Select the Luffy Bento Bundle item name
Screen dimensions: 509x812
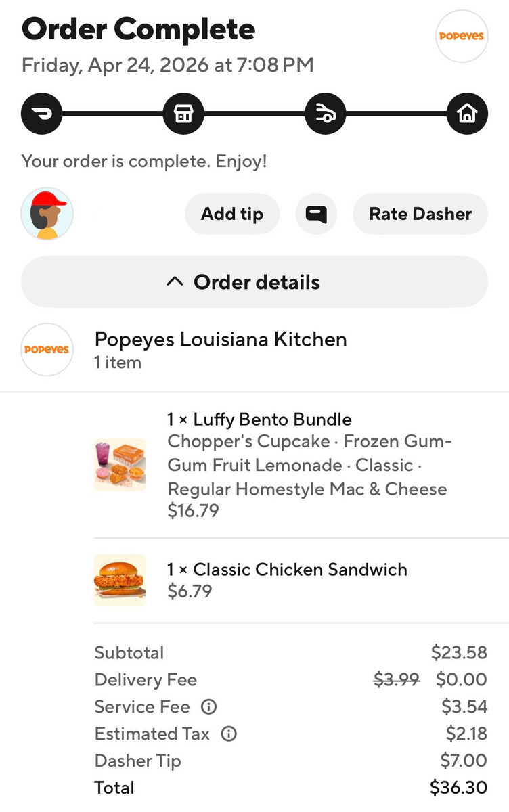pos(259,420)
